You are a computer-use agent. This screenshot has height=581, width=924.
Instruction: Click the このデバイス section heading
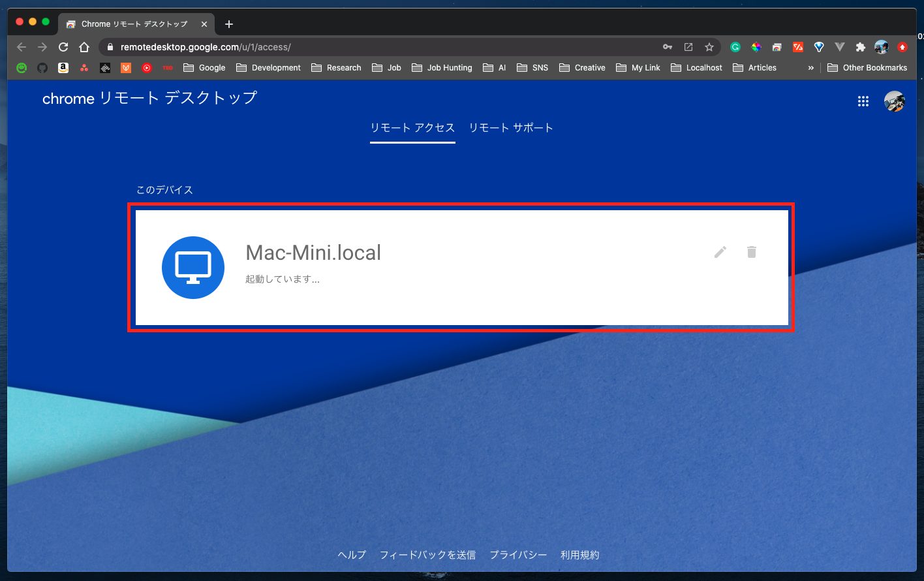coord(164,190)
